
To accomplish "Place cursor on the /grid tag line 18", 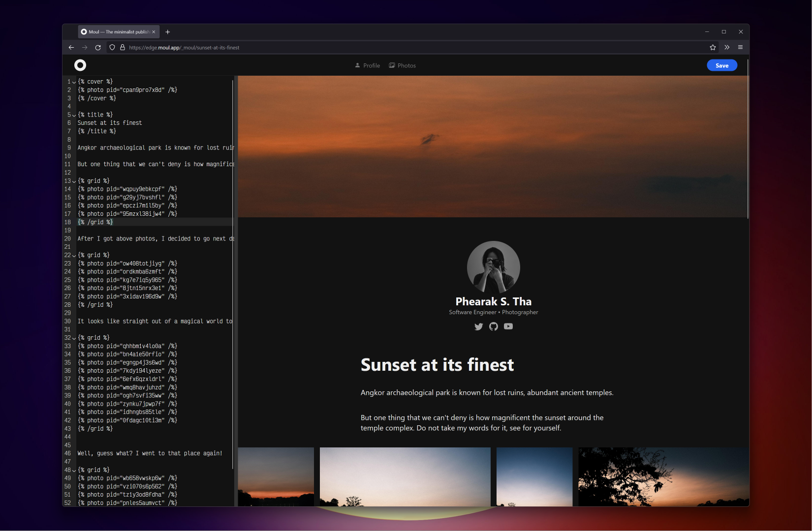I will [x=95, y=222].
